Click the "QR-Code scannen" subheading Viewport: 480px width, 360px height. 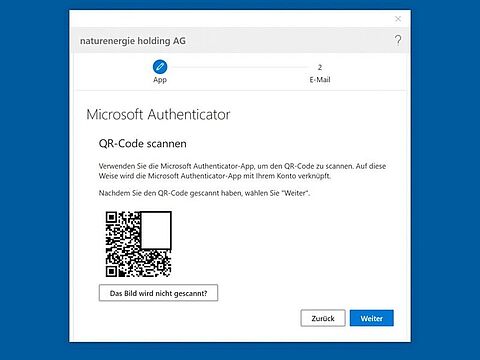(142, 144)
